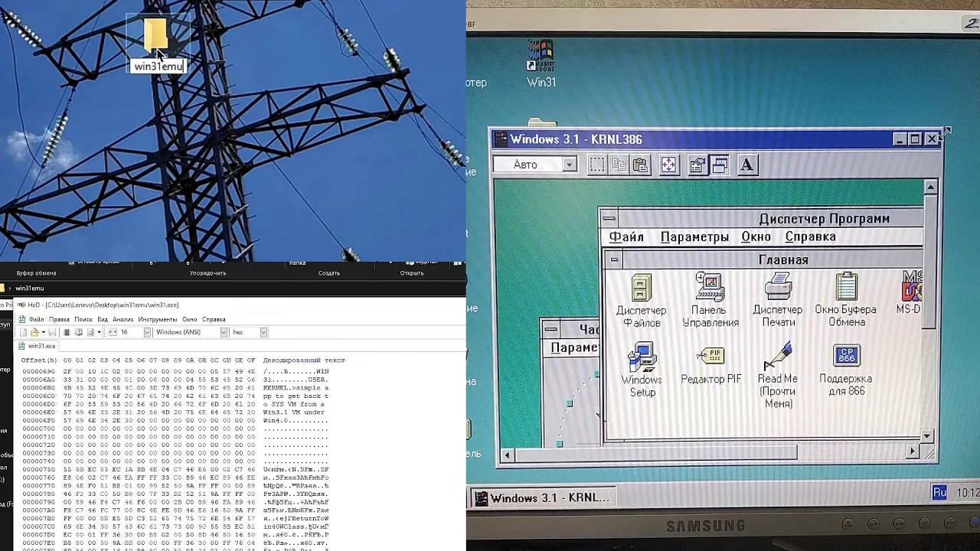Click offset row 00000690 in HxD
The image size is (980, 551).
click(39, 372)
